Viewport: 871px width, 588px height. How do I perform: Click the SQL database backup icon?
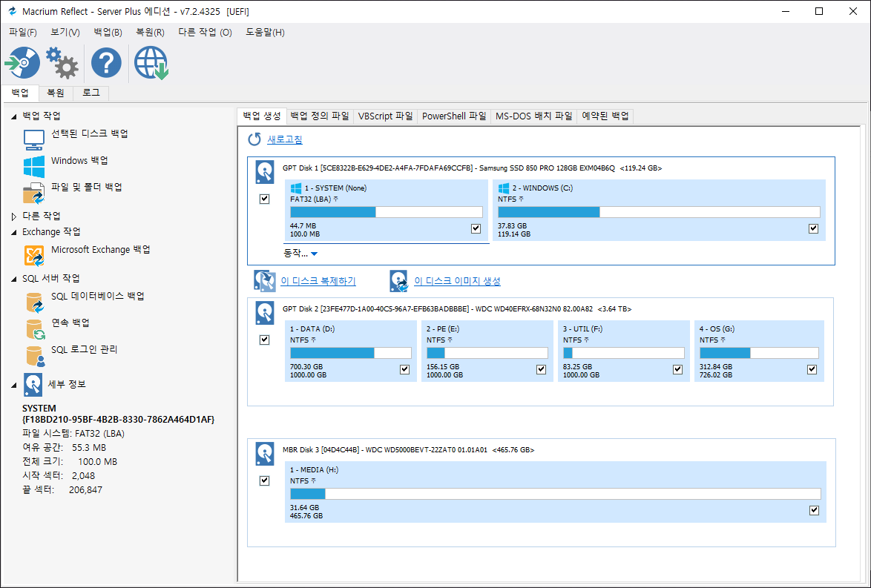pos(34,303)
